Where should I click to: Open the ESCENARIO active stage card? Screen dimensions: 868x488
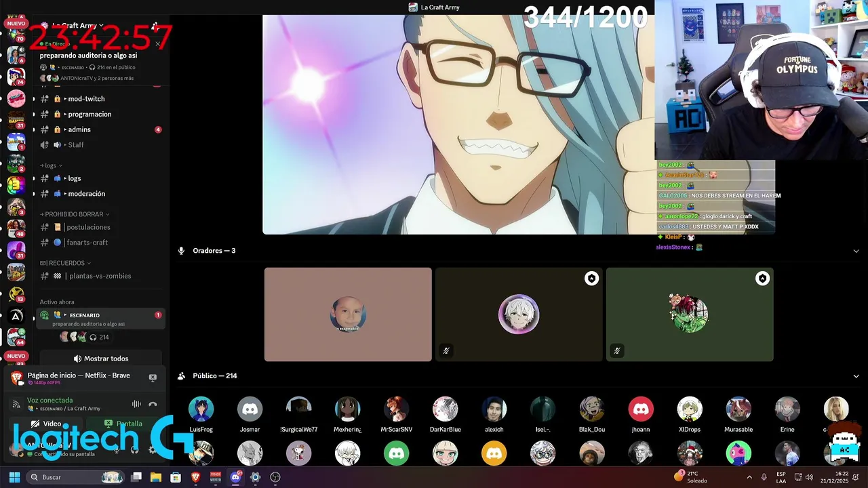click(100, 319)
